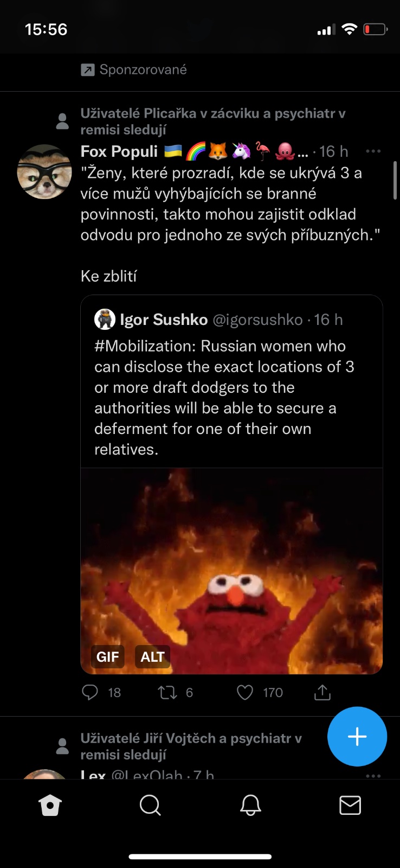Share the tweet via share icon
This screenshot has width=400, height=868.
point(322,692)
